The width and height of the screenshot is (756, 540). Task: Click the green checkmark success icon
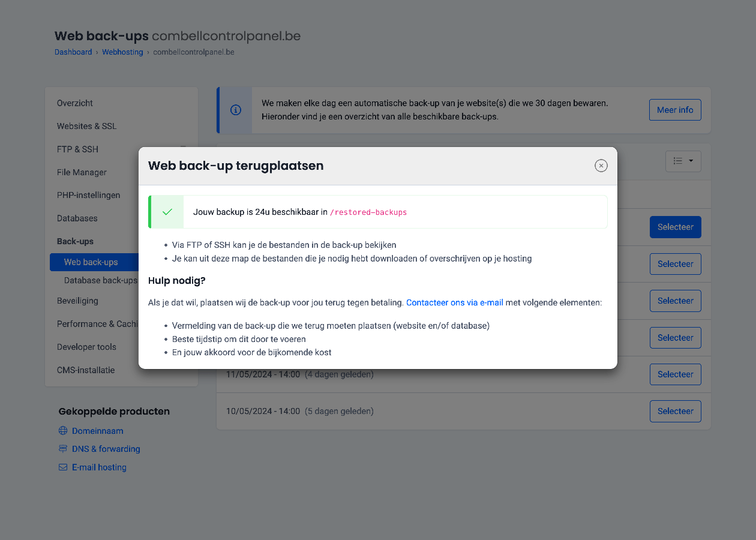point(167,212)
